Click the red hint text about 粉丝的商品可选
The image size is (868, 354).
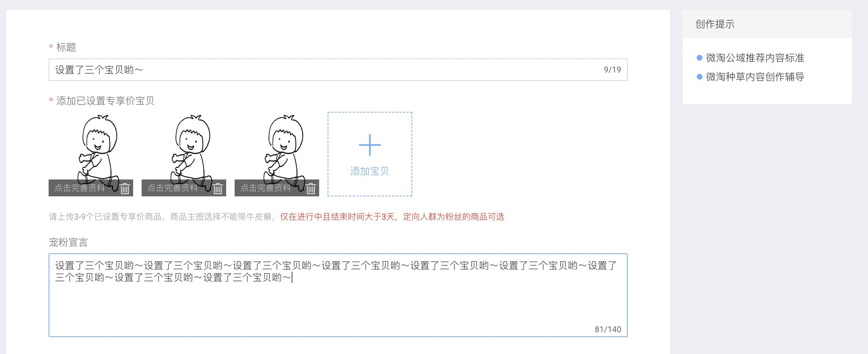point(392,217)
